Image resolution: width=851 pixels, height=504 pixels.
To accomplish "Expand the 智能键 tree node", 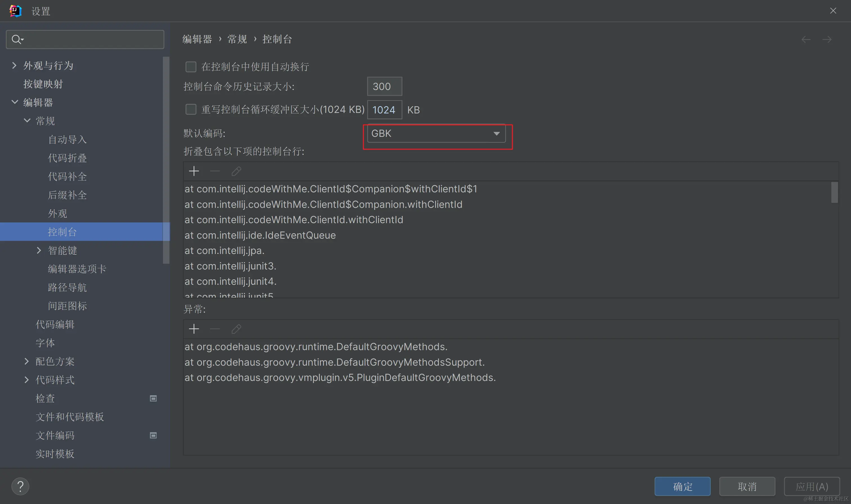I will (39, 250).
